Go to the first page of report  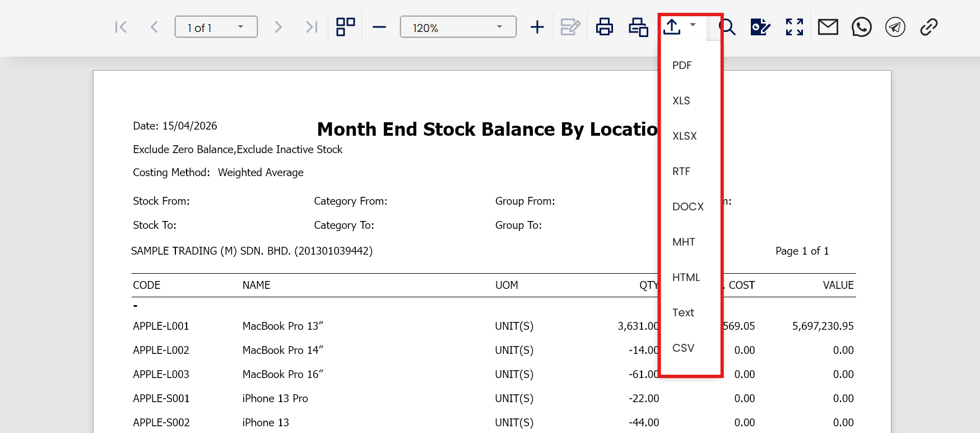(x=120, y=27)
